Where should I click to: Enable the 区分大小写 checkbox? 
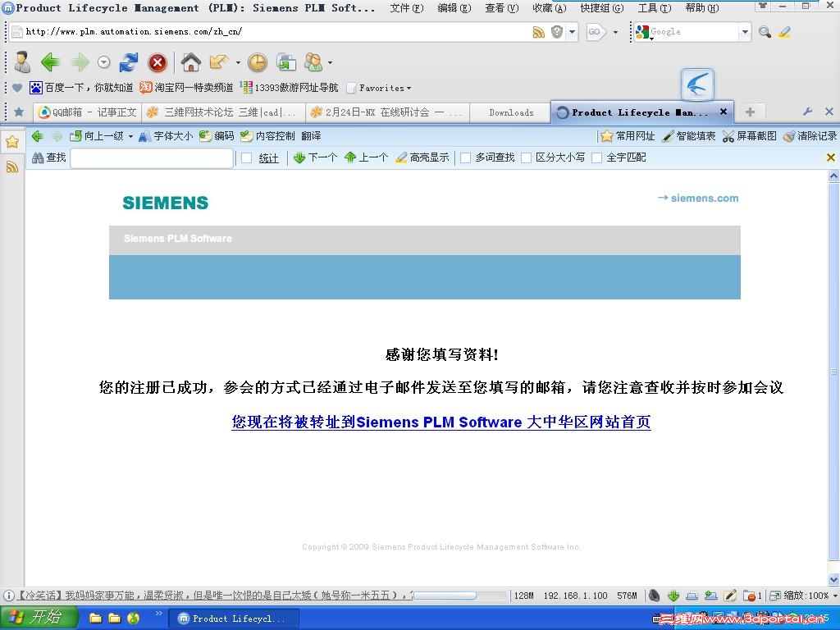coord(526,157)
